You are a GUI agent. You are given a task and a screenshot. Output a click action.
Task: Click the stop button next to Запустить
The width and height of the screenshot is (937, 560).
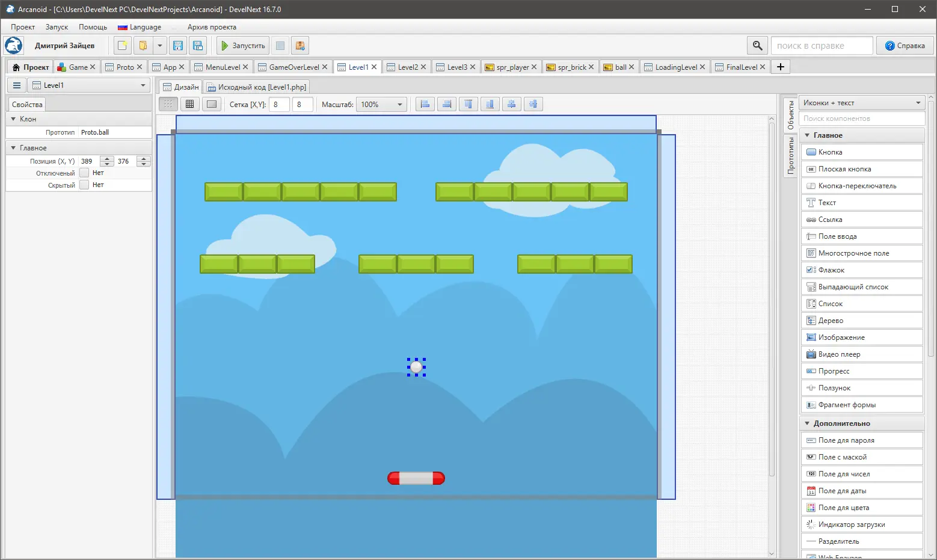(280, 46)
